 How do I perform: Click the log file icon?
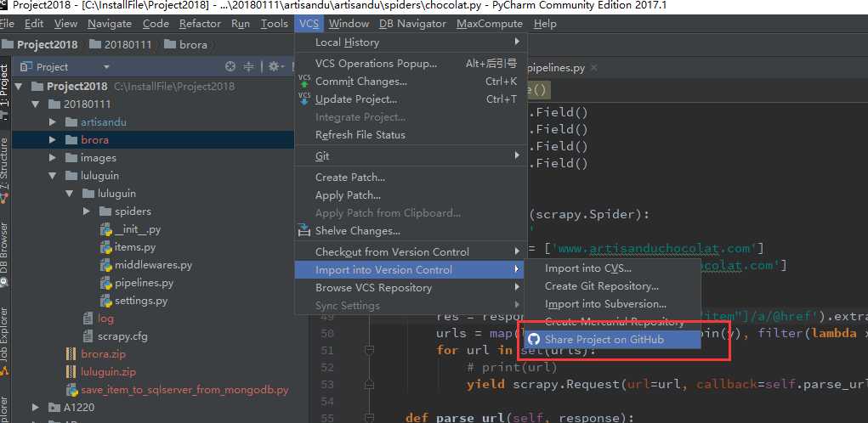(x=88, y=319)
